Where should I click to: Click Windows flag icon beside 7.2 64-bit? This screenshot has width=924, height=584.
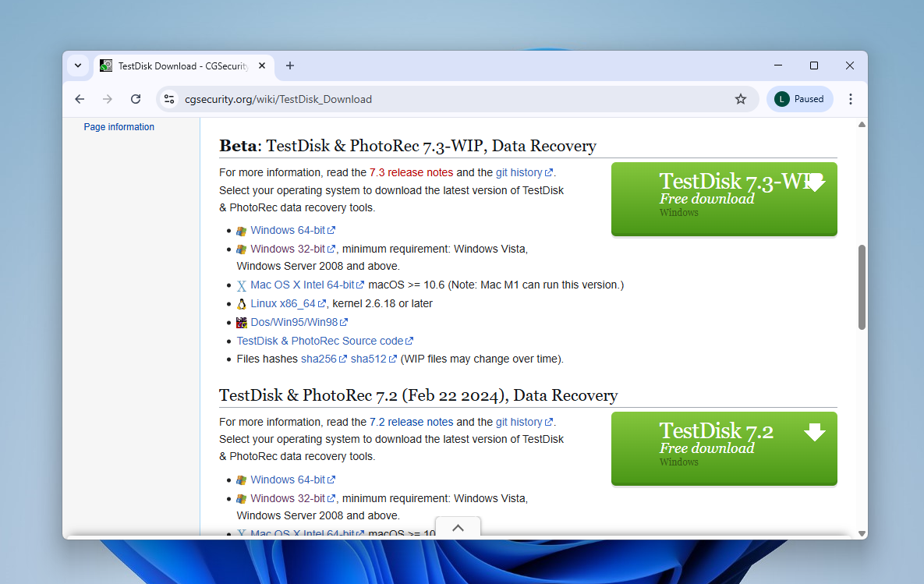[242, 480]
